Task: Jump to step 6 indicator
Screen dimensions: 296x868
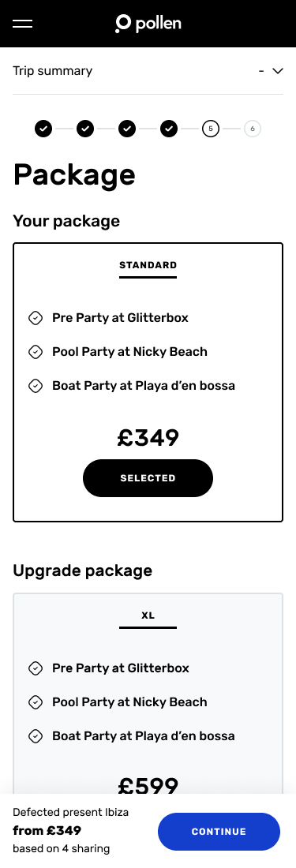Action: [253, 129]
